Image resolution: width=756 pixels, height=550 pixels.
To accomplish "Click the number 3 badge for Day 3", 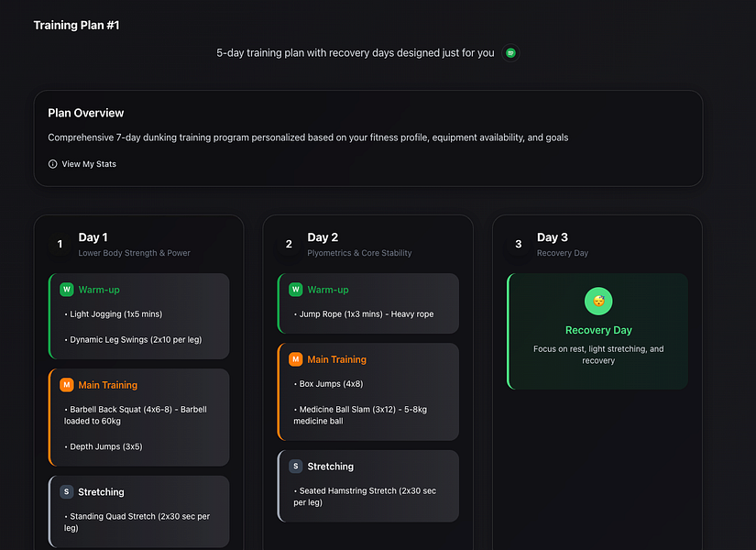I will coord(518,244).
